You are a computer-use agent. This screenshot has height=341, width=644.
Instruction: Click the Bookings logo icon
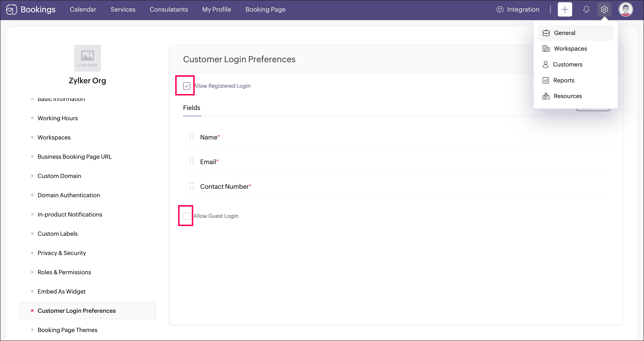pyautogui.click(x=11, y=9)
